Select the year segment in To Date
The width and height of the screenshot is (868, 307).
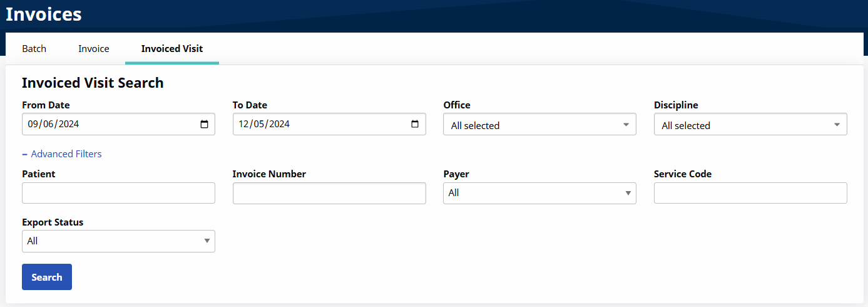pyautogui.click(x=278, y=124)
